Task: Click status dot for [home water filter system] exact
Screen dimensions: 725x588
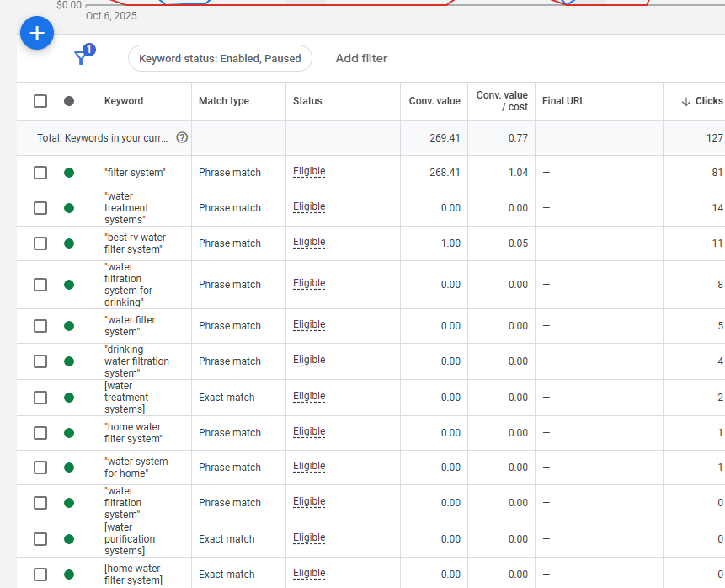Action: (x=69, y=575)
